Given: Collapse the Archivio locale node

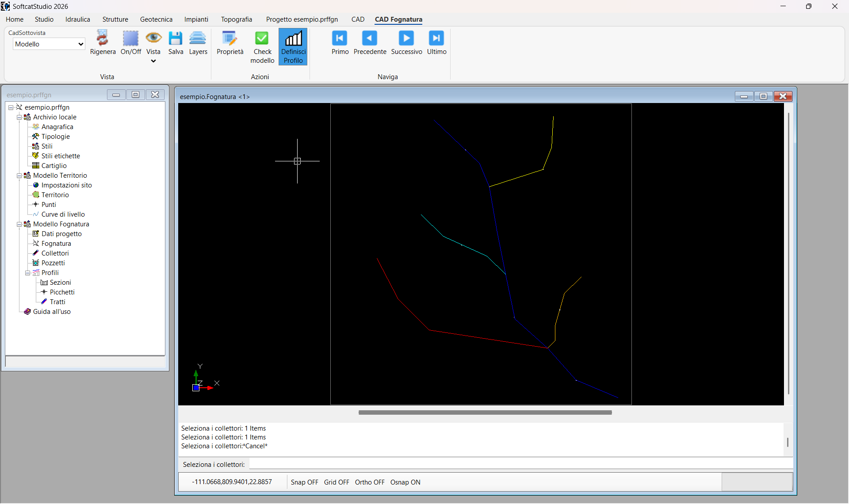Looking at the screenshot, I should [x=19, y=117].
